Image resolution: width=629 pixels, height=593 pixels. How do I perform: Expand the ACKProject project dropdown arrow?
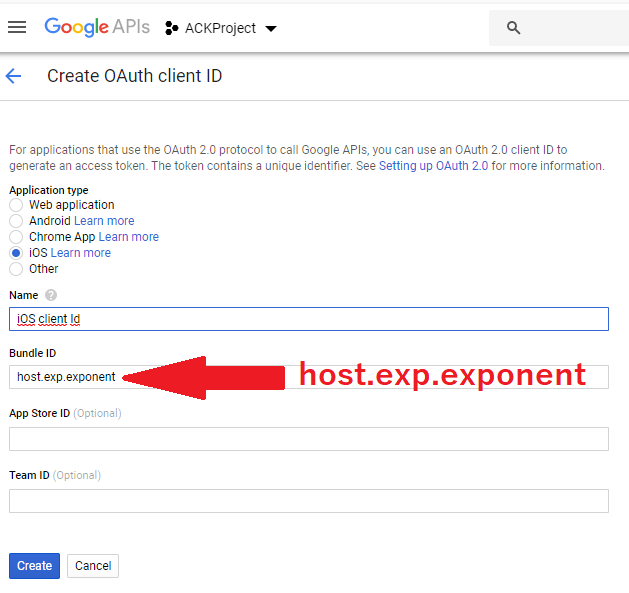[271, 28]
